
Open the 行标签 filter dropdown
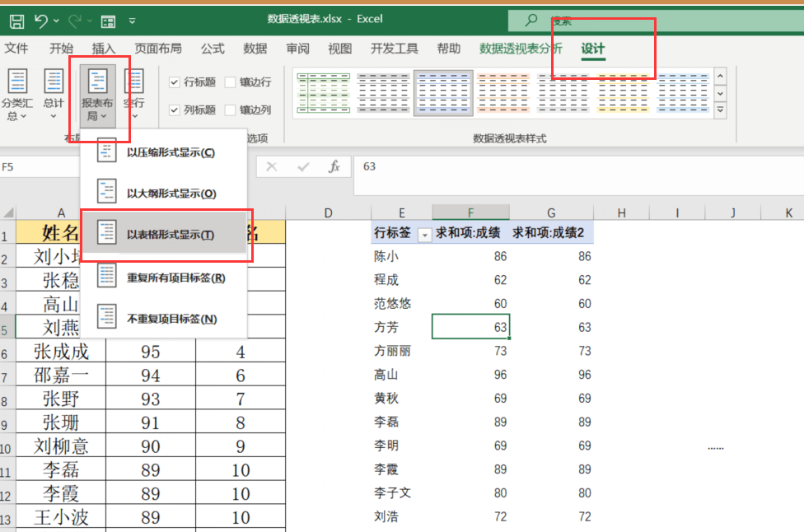tap(424, 235)
